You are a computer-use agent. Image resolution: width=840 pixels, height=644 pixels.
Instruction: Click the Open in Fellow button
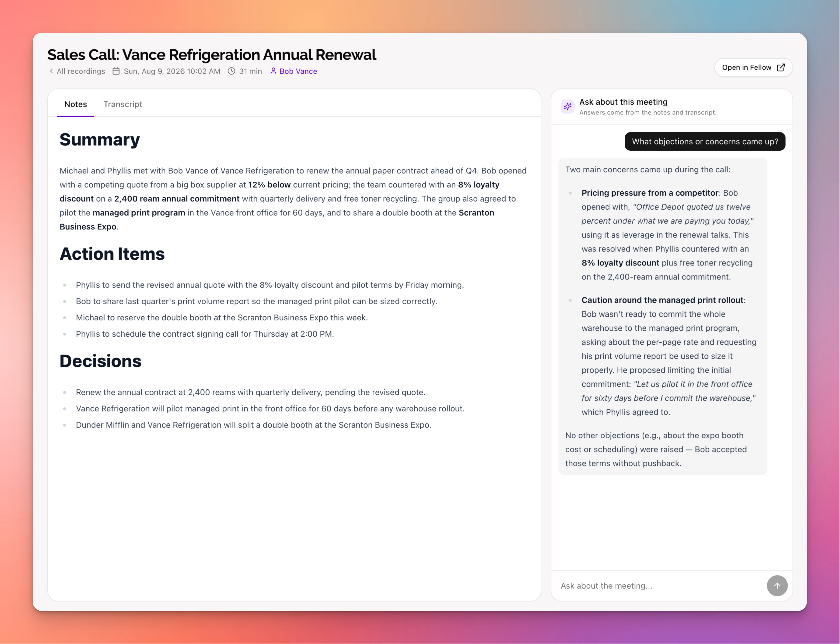pyautogui.click(x=753, y=67)
